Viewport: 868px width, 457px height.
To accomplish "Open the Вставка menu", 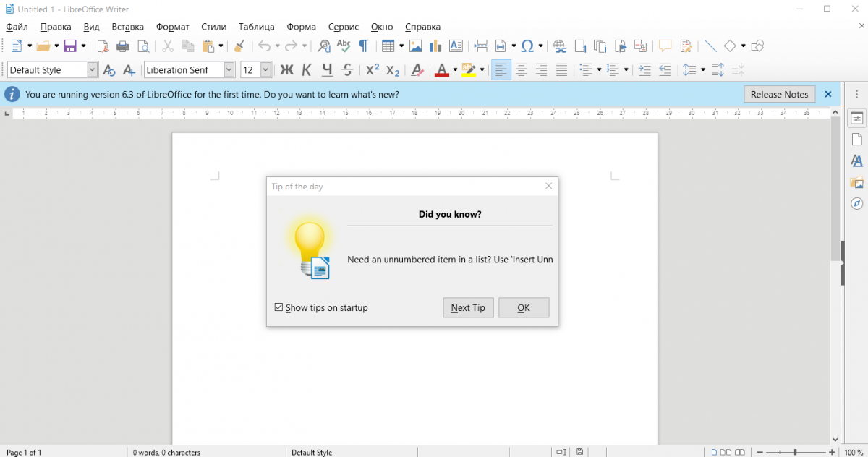I will point(128,27).
